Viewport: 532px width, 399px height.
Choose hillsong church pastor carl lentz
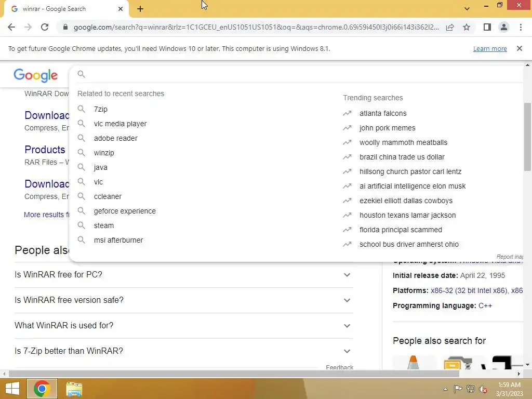click(410, 171)
